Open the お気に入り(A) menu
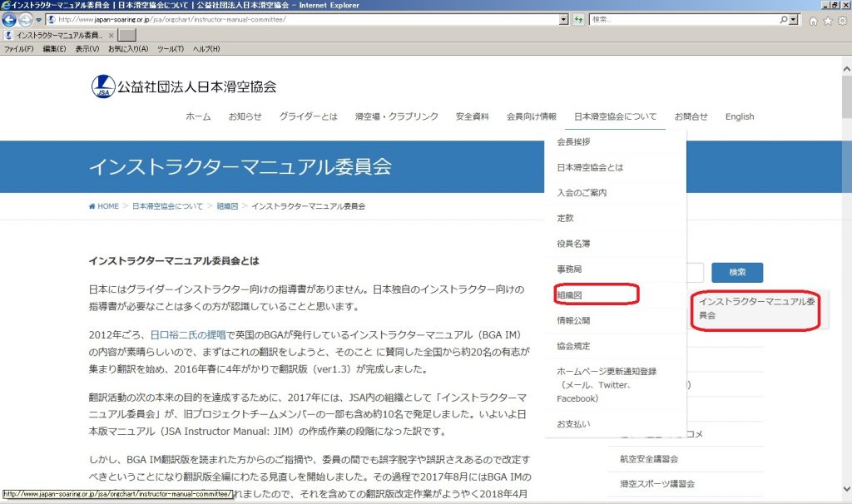 [128, 49]
